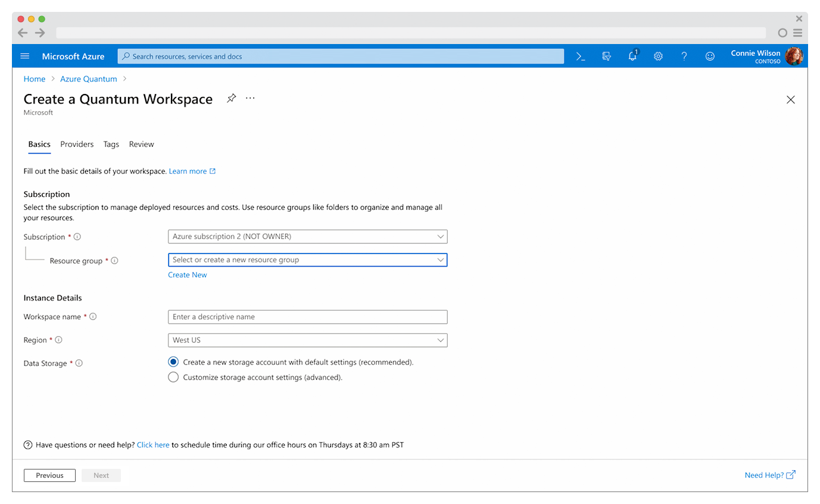Image resolution: width=820 pixels, height=504 pixels.
Task: Open the Notifications bell
Action: 632,56
